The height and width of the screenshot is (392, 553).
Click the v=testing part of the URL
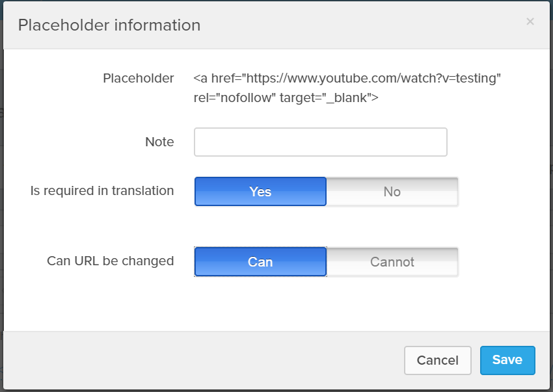tap(469, 78)
